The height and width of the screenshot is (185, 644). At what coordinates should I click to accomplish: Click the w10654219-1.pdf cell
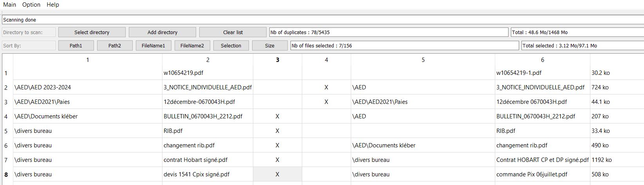click(x=542, y=73)
